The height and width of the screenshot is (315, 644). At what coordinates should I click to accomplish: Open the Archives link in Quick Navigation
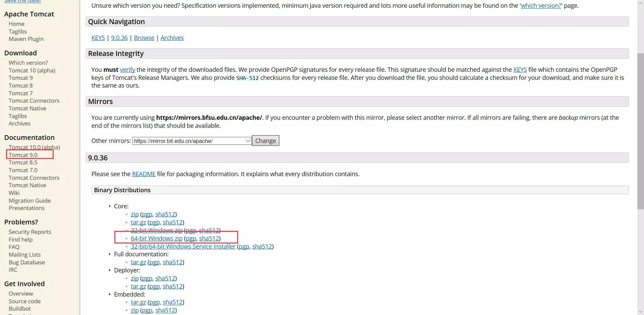(x=172, y=38)
